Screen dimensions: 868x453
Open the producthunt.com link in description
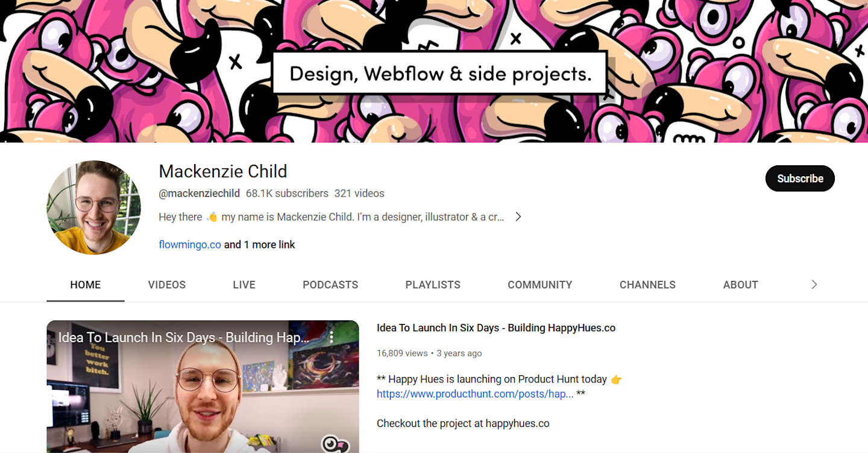[x=475, y=394]
